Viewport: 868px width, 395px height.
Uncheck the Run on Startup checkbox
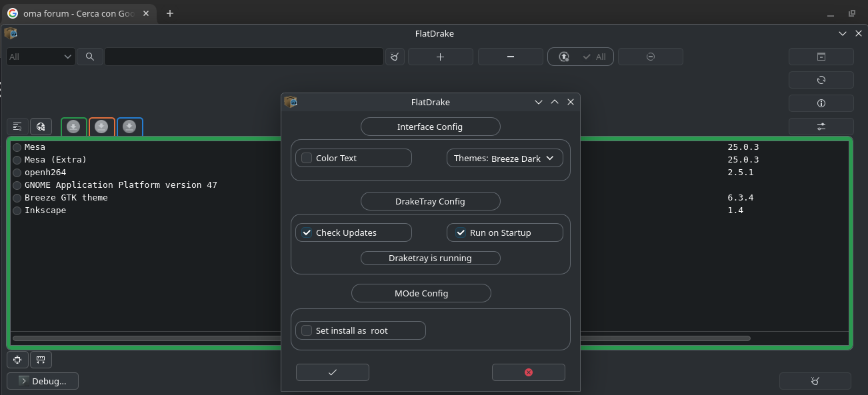point(461,232)
